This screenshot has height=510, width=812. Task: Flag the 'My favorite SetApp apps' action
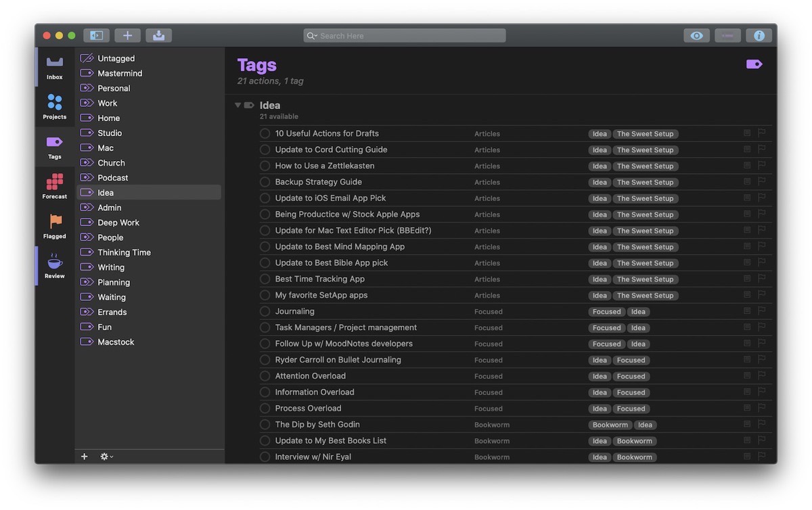point(761,295)
